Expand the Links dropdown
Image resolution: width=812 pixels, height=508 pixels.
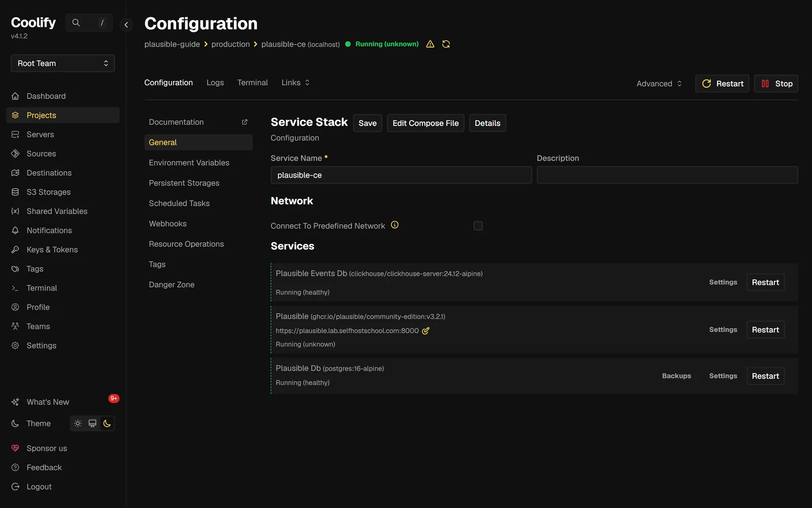[295, 83]
